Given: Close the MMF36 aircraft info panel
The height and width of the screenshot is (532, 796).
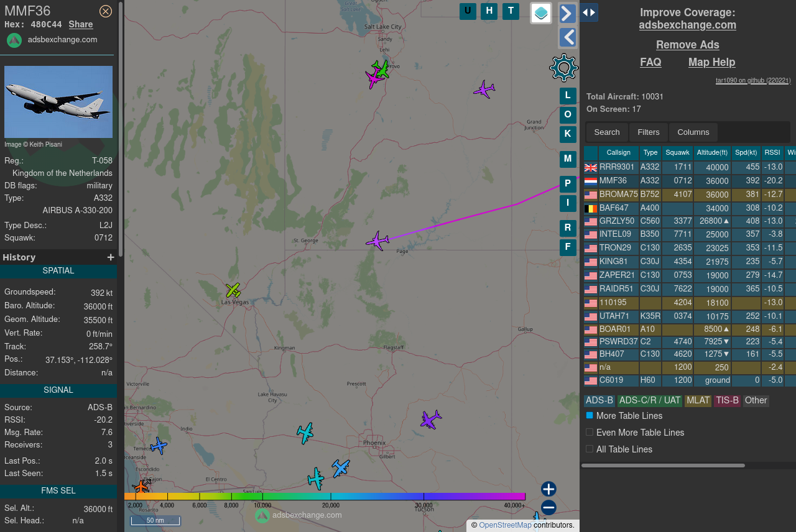Looking at the screenshot, I should click(x=106, y=11).
